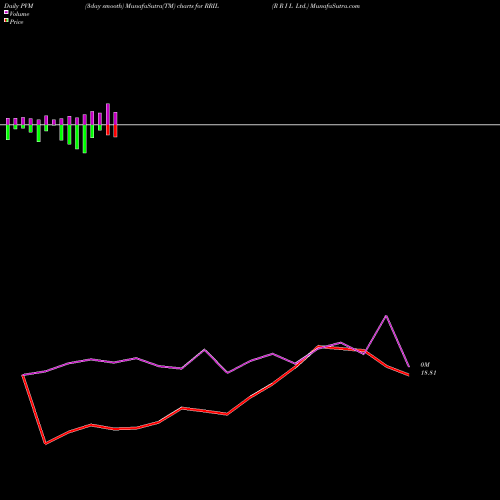Click the peak of the magenta volume line

click(386, 315)
